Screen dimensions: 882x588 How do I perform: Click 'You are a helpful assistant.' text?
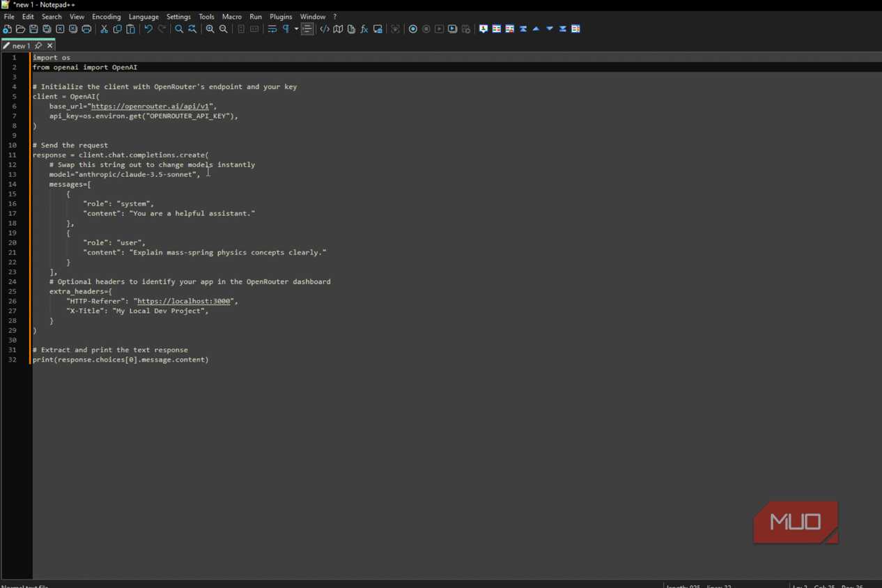[192, 214]
